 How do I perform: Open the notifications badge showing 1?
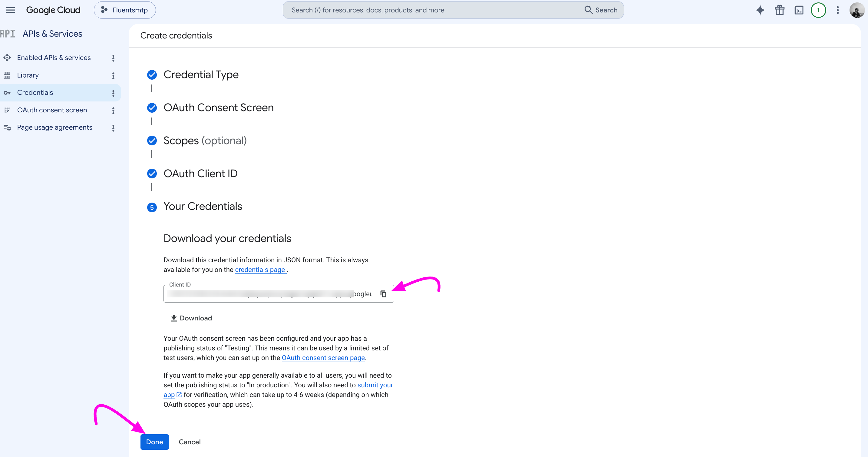[x=818, y=10]
